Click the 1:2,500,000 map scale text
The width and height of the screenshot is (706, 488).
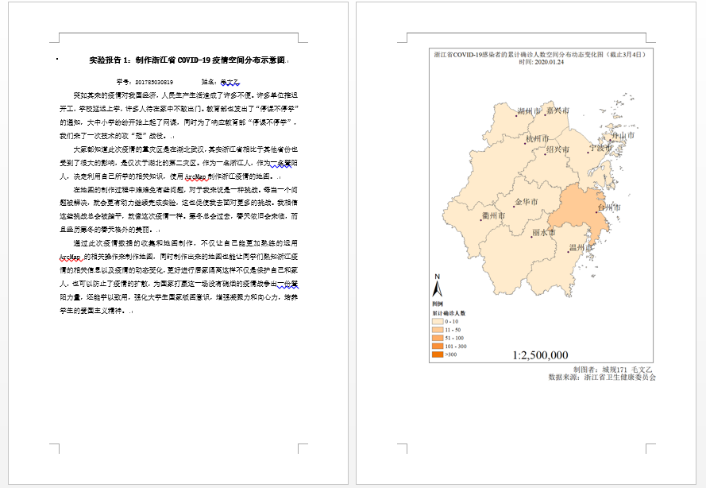point(540,355)
